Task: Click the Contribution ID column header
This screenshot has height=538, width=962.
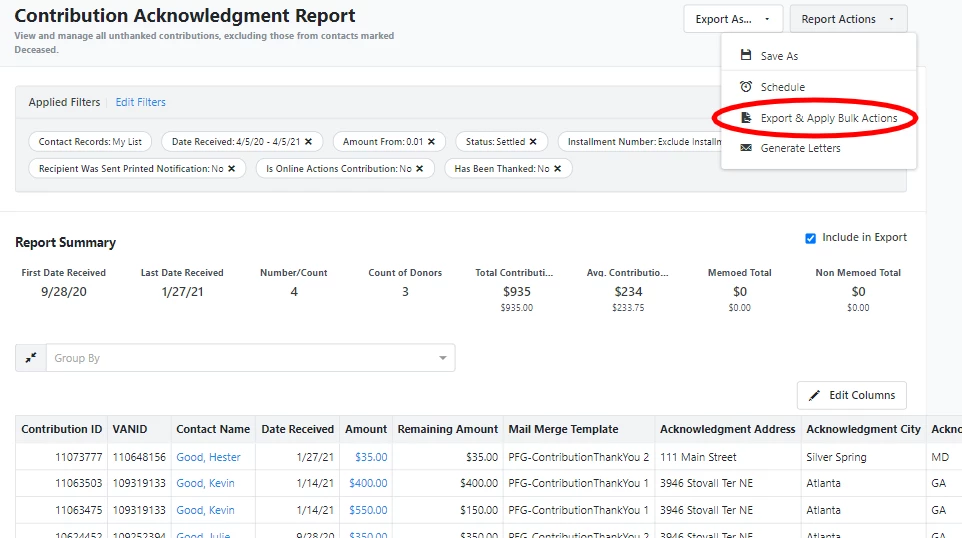Action: [x=61, y=429]
